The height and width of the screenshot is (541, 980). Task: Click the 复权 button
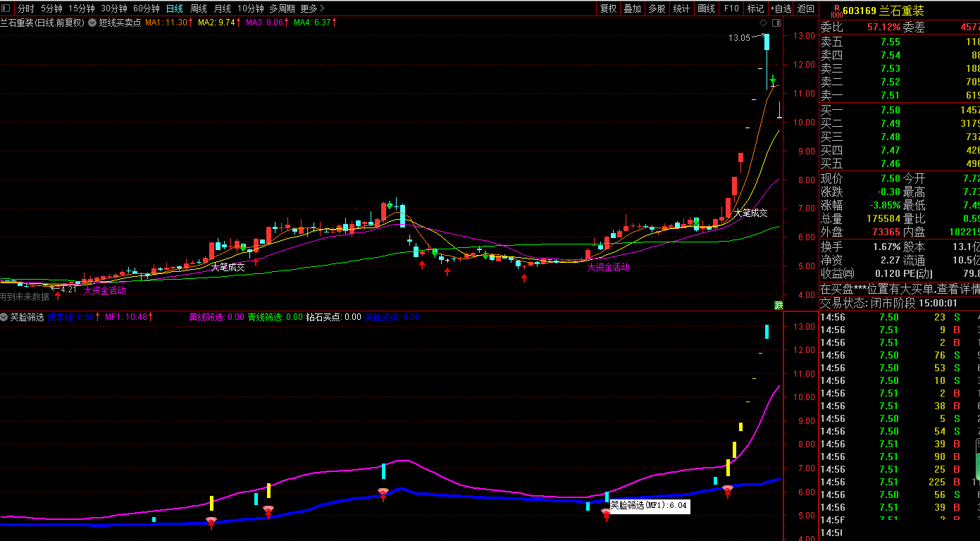pos(608,8)
